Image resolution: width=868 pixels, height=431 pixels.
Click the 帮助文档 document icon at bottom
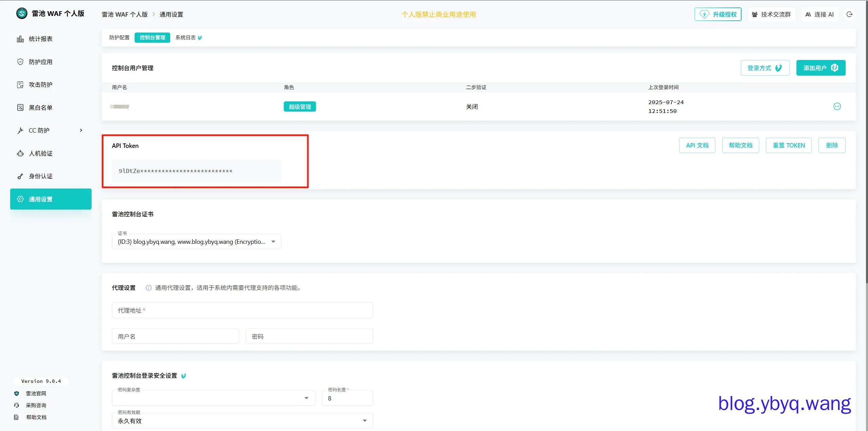(16, 417)
